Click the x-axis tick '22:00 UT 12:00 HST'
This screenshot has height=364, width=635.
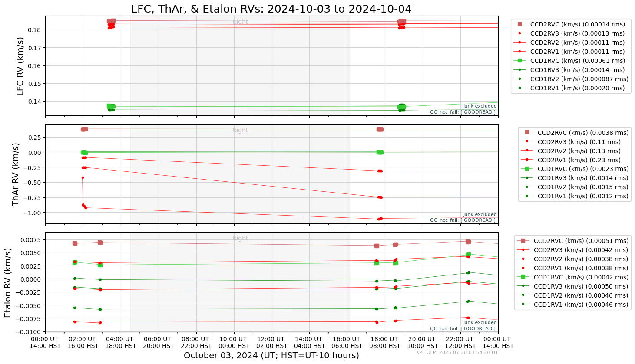pos(460,342)
